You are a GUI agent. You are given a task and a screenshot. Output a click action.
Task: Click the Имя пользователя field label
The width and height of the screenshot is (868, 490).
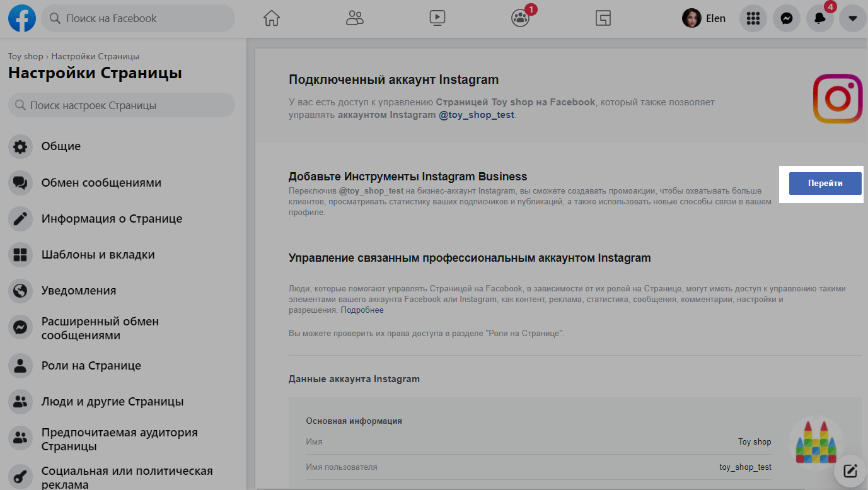pos(342,467)
